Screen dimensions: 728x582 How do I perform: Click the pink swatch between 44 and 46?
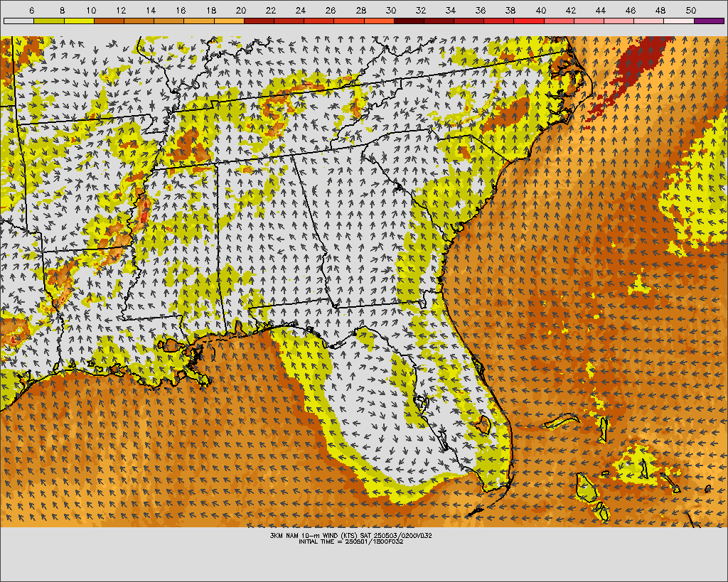(619, 21)
